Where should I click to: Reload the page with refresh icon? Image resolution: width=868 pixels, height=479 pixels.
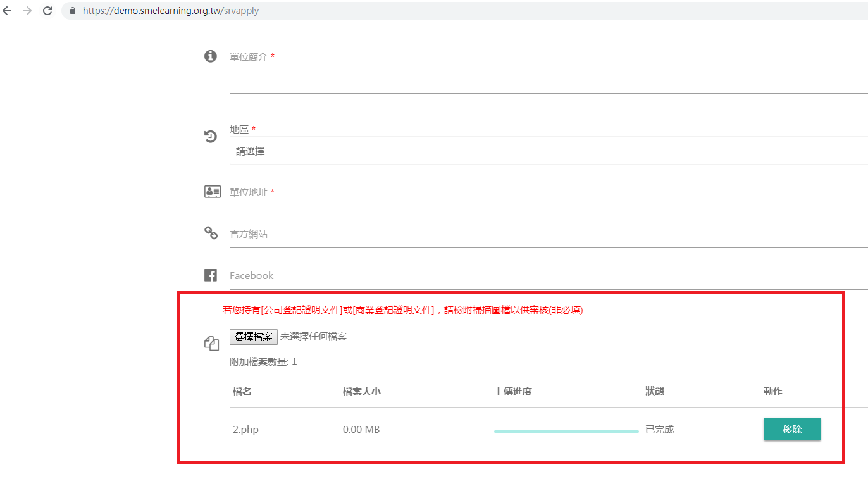47,11
